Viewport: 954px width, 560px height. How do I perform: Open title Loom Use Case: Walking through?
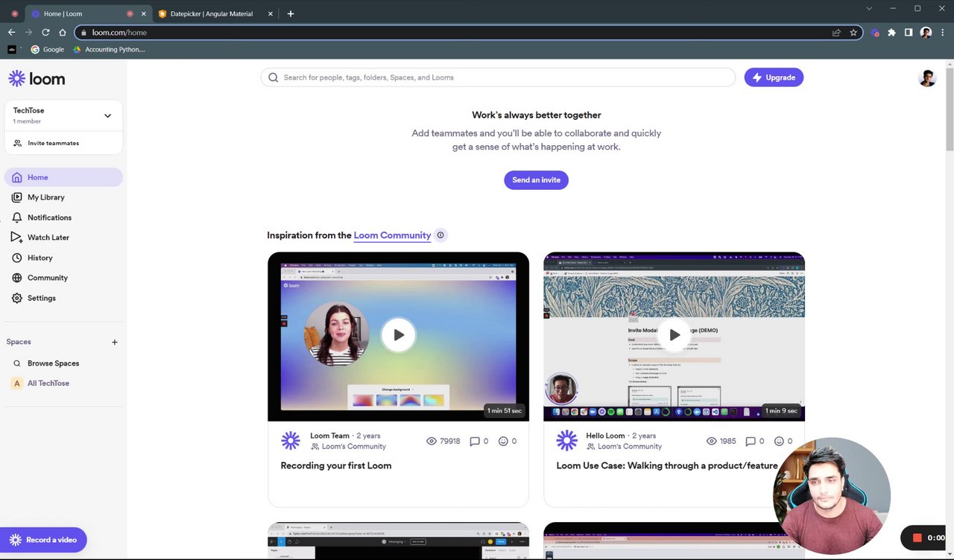click(x=667, y=465)
